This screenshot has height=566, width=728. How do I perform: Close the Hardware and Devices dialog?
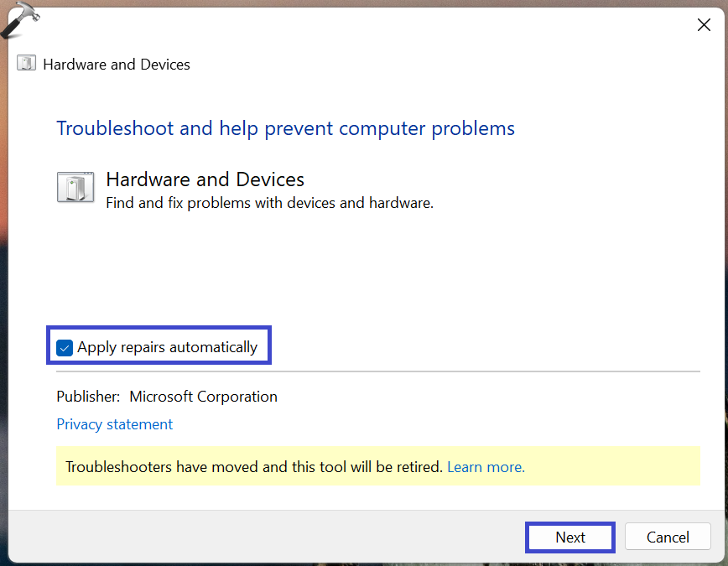pos(704,25)
